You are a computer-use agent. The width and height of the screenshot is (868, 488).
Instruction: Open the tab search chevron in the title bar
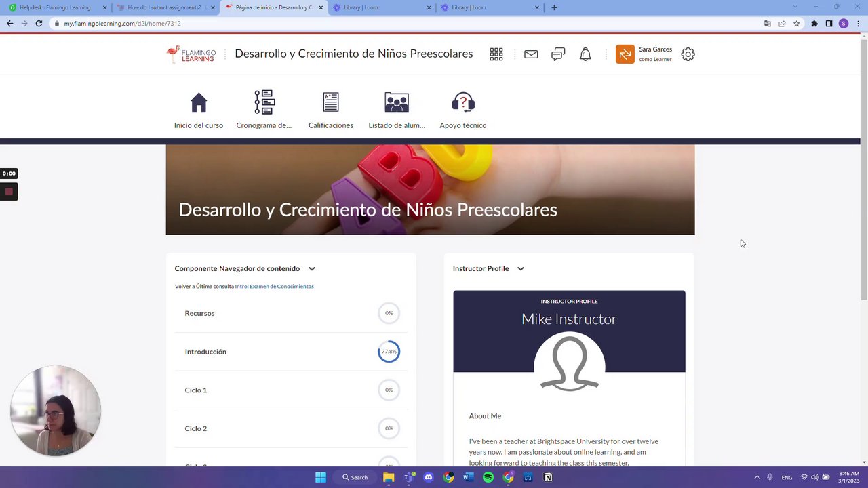click(x=795, y=7)
